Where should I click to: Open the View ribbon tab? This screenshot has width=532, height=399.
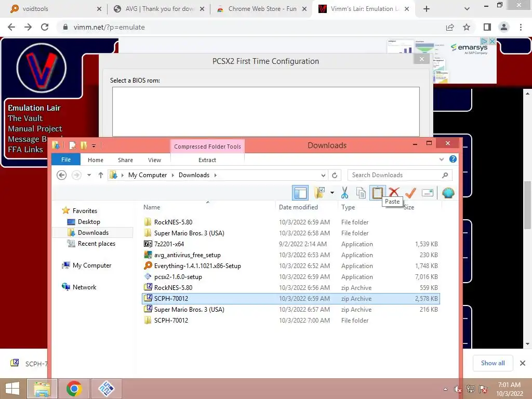click(154, 160)
